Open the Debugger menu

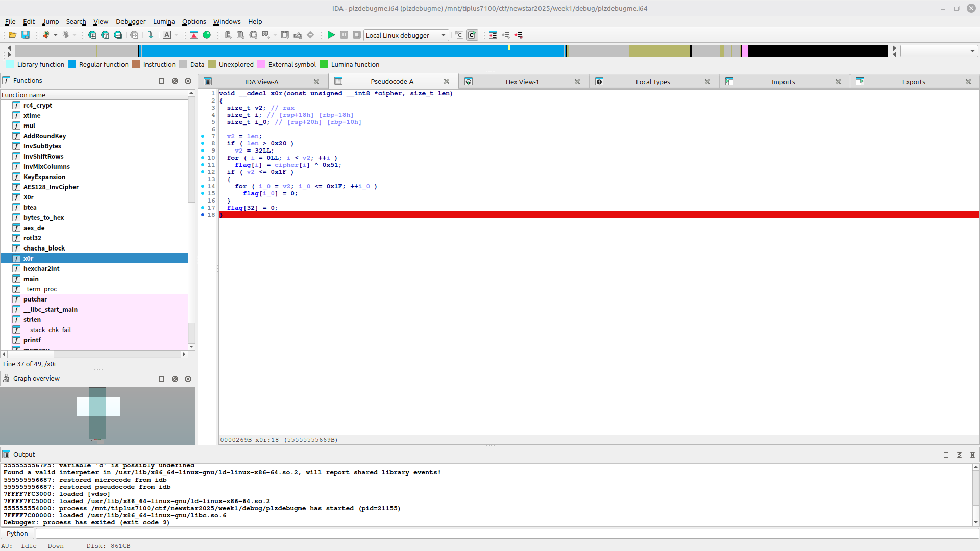130,21
